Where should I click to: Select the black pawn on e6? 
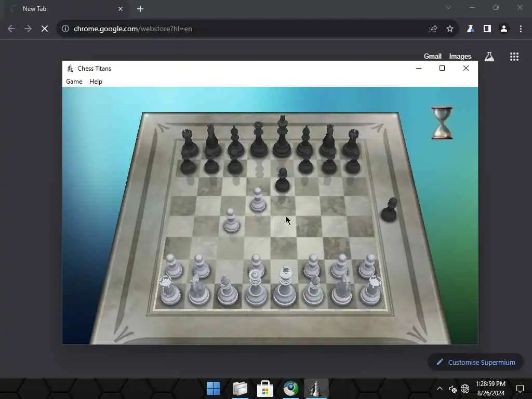point(282,180)
